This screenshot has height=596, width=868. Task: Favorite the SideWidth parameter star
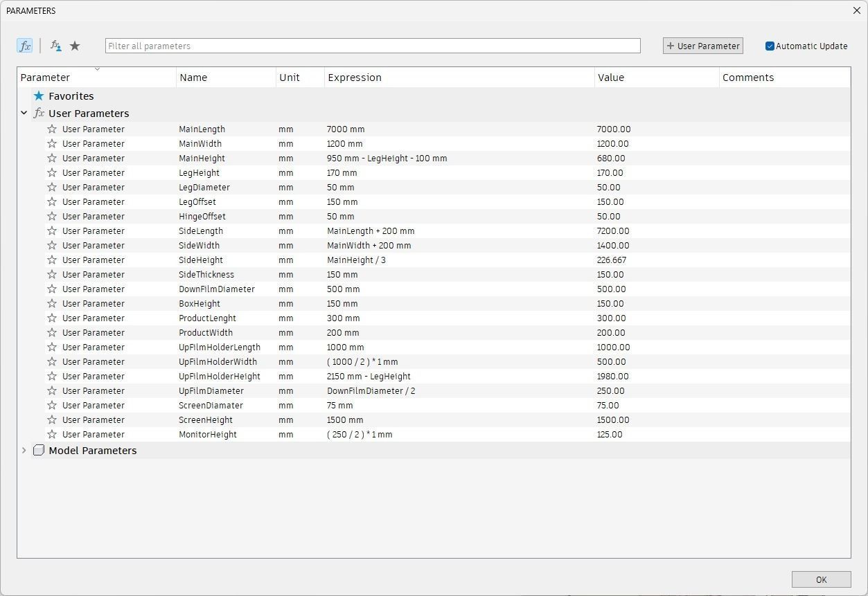(x=52, y=245)
